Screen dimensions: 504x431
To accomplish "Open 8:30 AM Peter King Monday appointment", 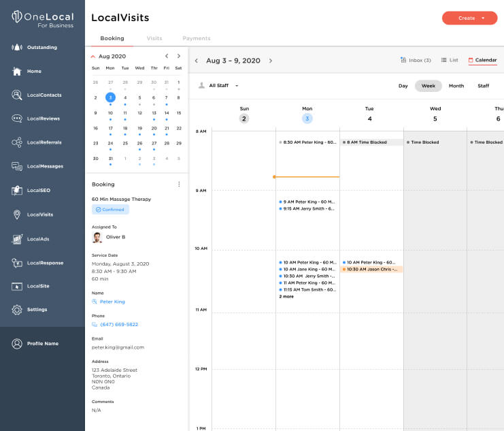I will click(x=308, y=142).
